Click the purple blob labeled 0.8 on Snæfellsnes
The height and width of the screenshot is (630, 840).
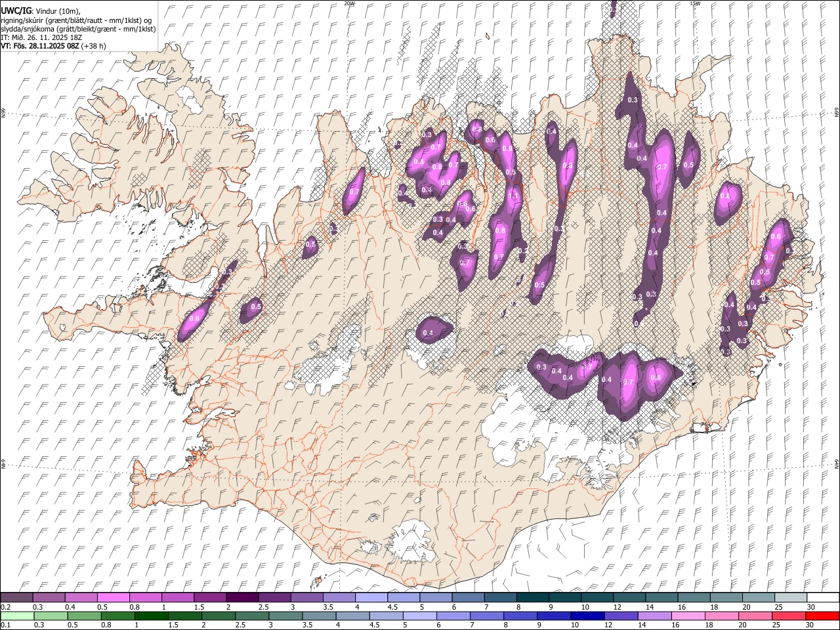point(194,319)
